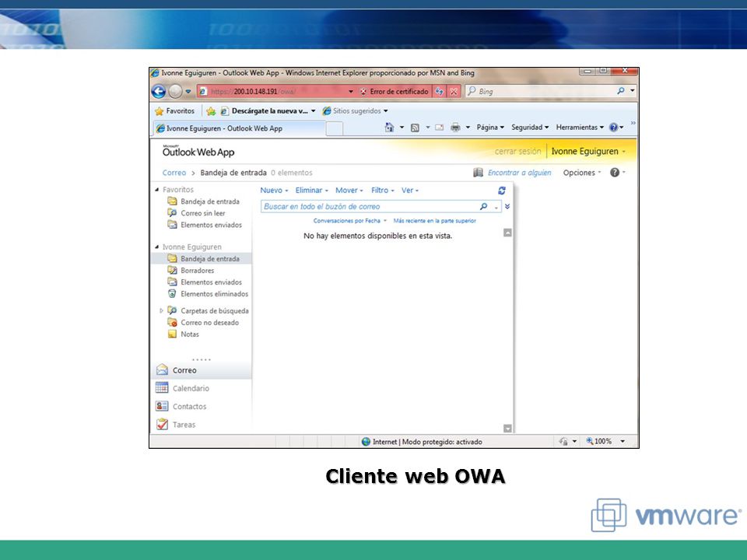Click the OWA help question mark icon

click(x=615, y=173)
